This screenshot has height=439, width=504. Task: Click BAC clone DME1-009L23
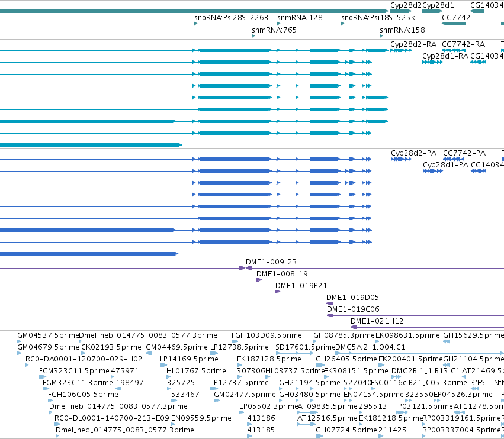[271, 262]
